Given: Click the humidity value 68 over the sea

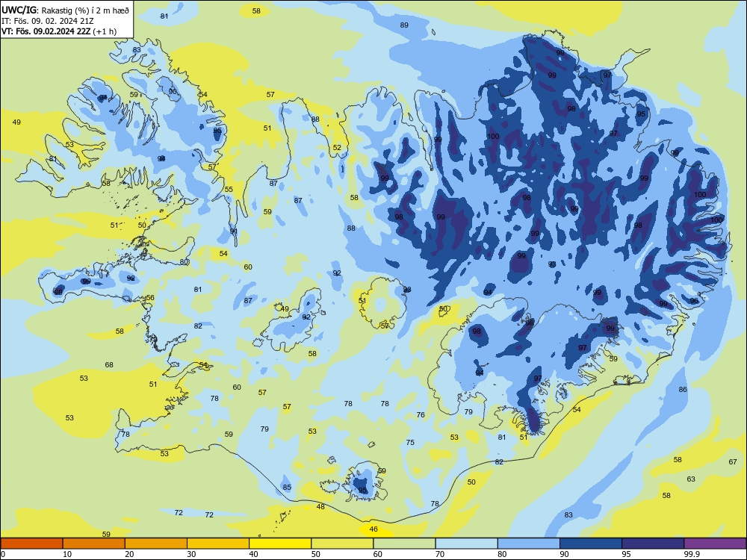Looking at the screenshot, I should point(109,365).
